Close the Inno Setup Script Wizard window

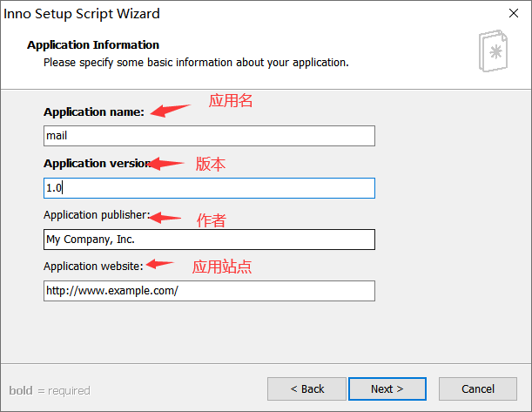click(514, 13)
